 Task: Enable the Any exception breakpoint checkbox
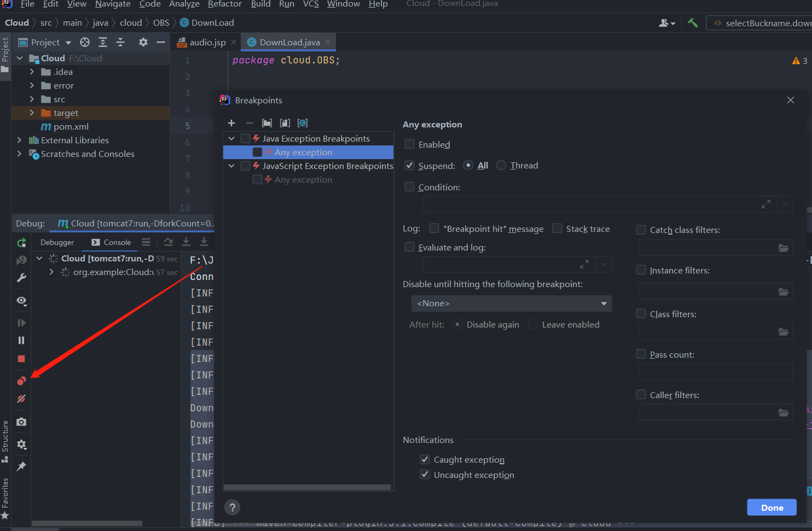(409, 144)
